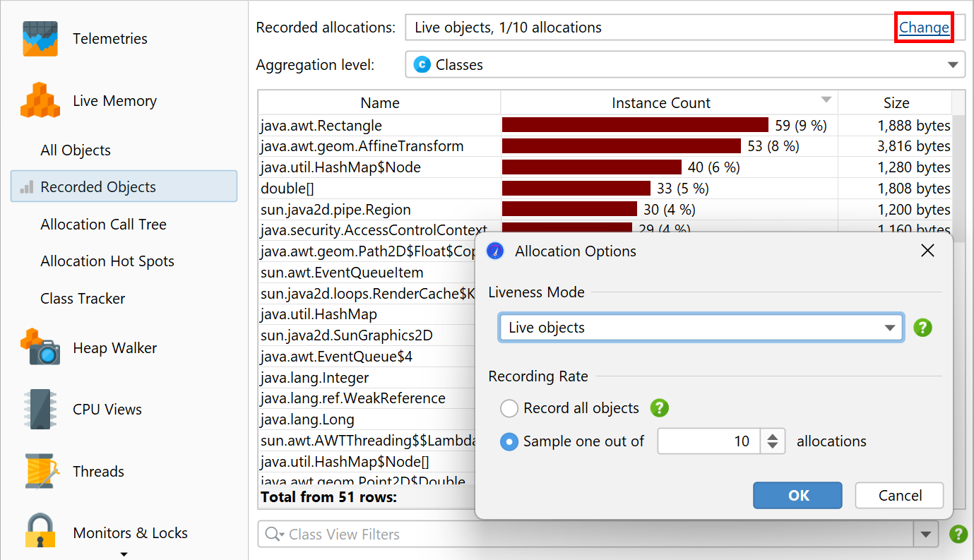Expand more sidebar sections with bottom arrow
The height and width of the screenshot is (560, 974).
click(124, 554)
